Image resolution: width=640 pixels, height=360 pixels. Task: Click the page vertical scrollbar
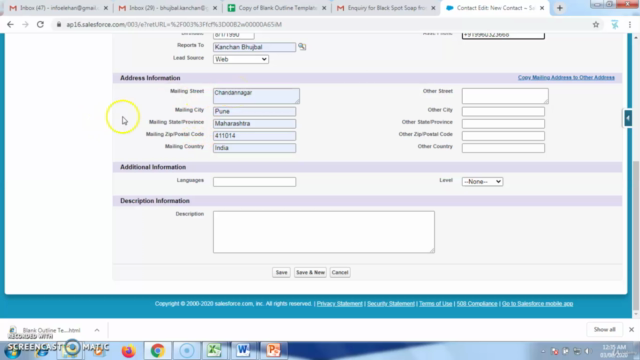coord(636,235)
